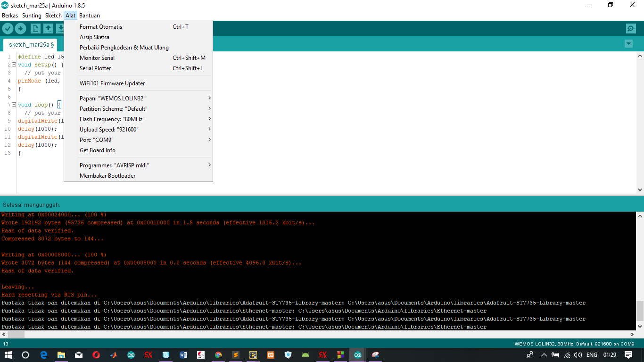Screen dimensions: 644x362
Task: Open Google Chrome from the taskbar
Action: click(218, 355)
